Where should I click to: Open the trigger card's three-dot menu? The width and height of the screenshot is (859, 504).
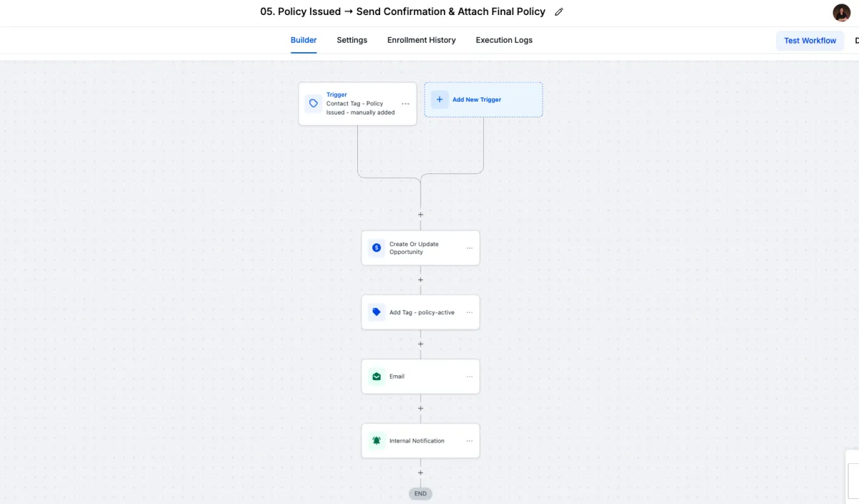[x=405, y=104]
